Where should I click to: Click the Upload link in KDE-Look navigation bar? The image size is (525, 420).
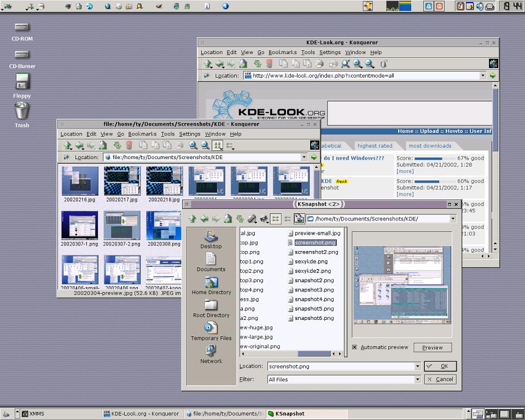429,131
